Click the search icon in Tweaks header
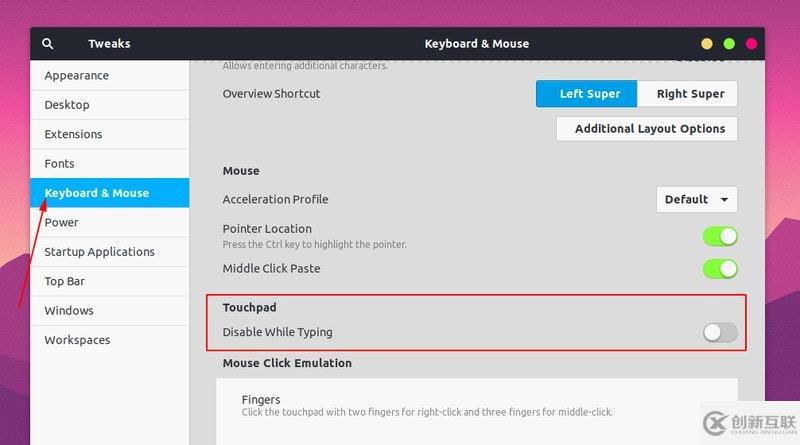 coord(48,44)
